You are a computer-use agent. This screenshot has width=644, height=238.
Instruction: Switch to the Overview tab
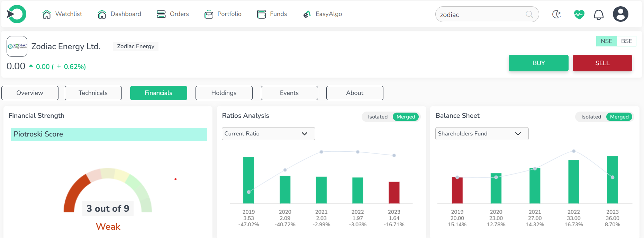pyautogui.click(x=30, y=93)
